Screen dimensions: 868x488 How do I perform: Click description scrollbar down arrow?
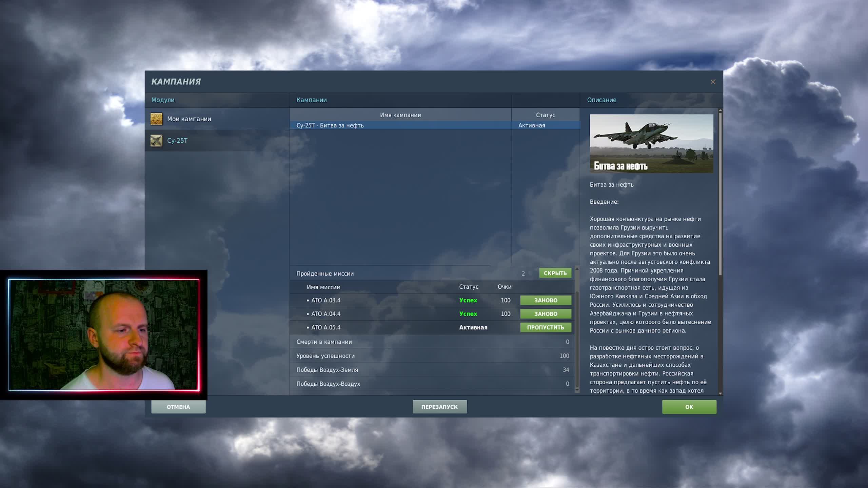(x=720, y=393)
